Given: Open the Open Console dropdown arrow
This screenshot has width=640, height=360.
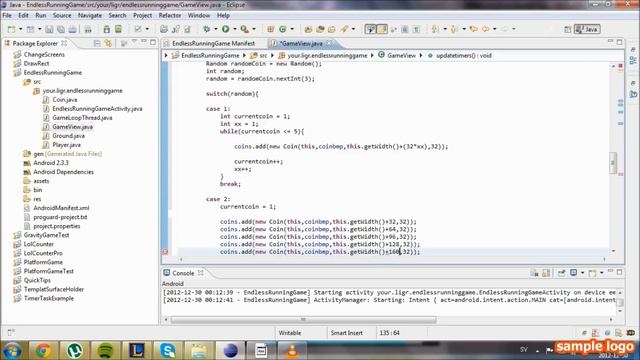Looking at the screenshot, I should (x=601, y=273).
